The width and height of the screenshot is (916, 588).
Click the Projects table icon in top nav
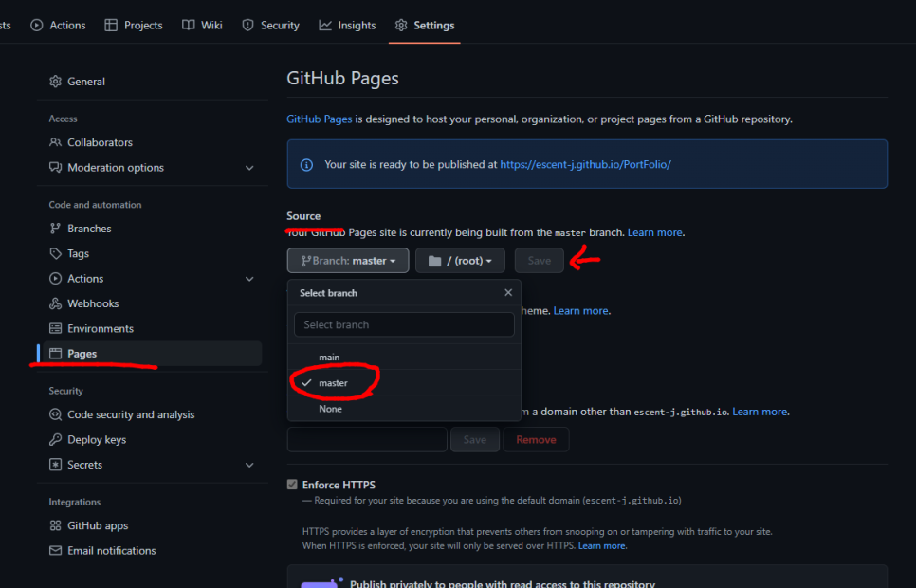[x=111, y=26]
